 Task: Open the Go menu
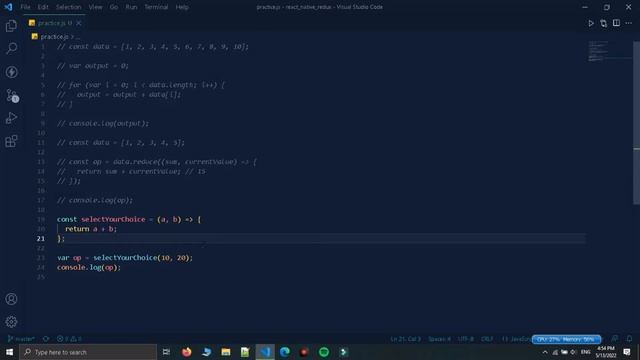114,7
